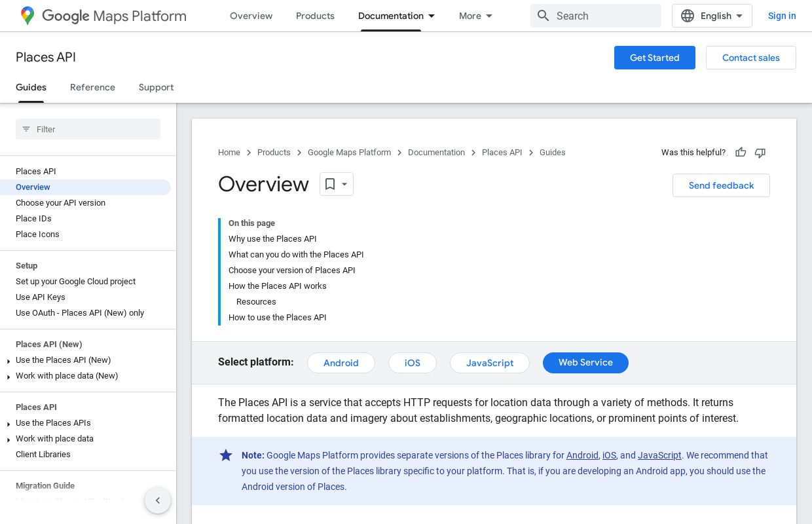
Task: Select the Web Service platform
Action: click(585, 363)
